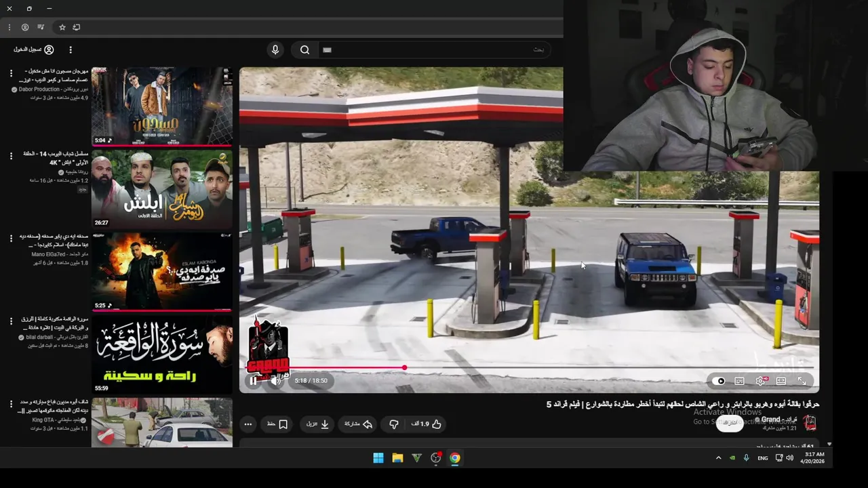Open the 5:04 Dabor Production video thumbnail
The height and width of the screenshot is (488, 868).
pyautogui.click(x=162, y=106)
